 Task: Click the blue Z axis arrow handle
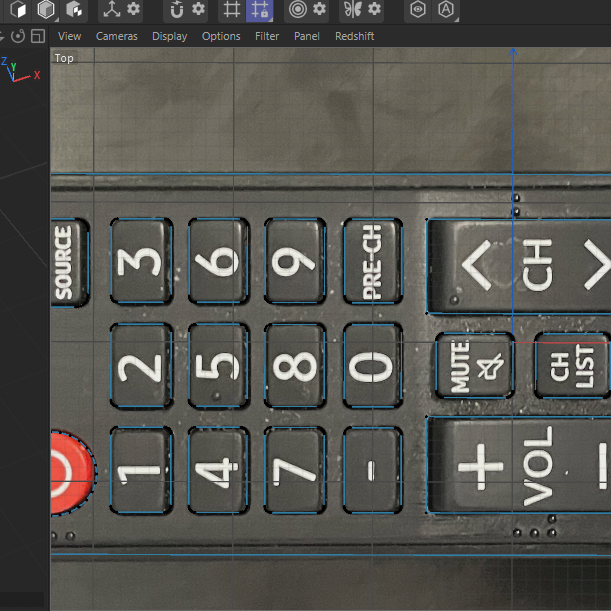point(513,52)
